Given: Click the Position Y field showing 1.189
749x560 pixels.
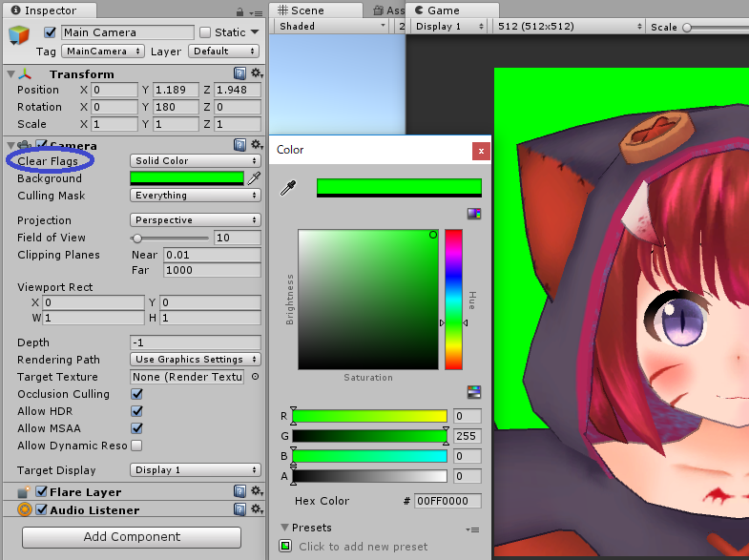Looking at the screenshot, I should (176, 90).
